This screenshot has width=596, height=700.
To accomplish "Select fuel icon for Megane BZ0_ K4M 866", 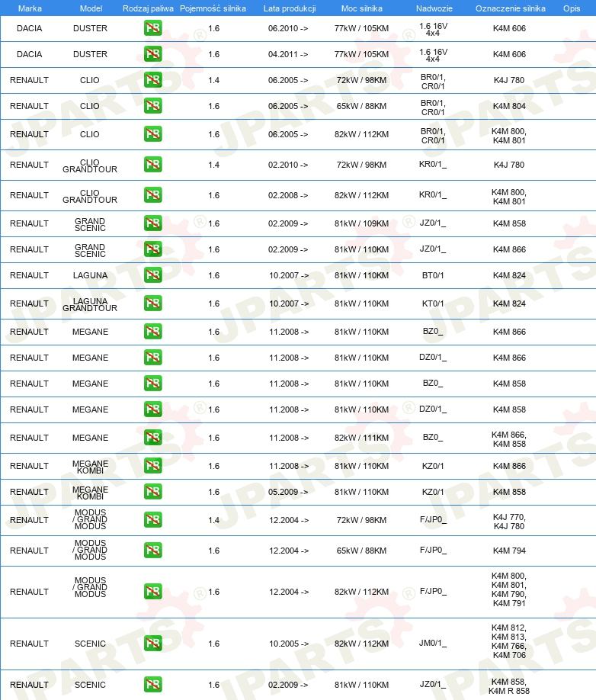I will click(x=153, y=332).
